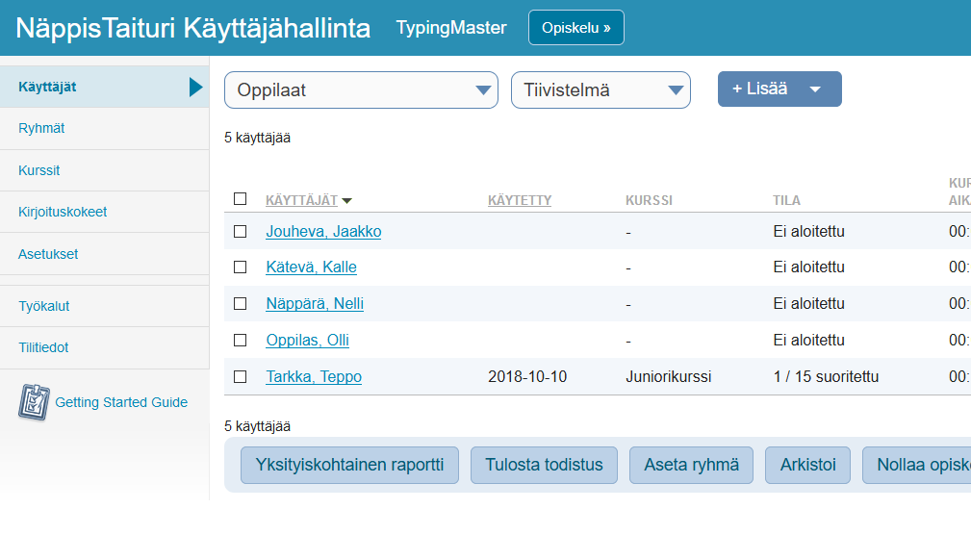Open the Ryhmät section
Viewport: 971px width, 560px height.
[105, 128]
